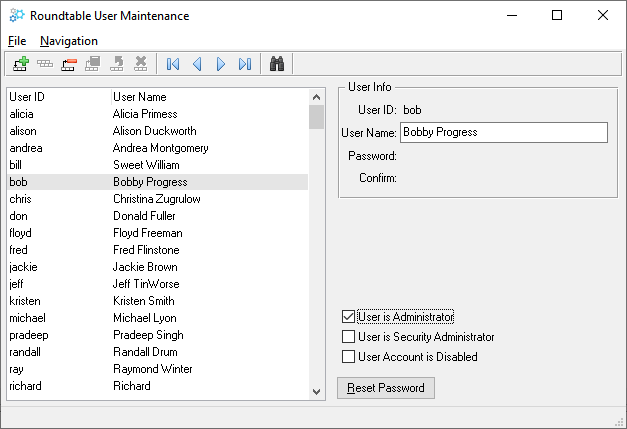Jump to the last record
This screenshot has height=429, width=627.
point(245,64)
